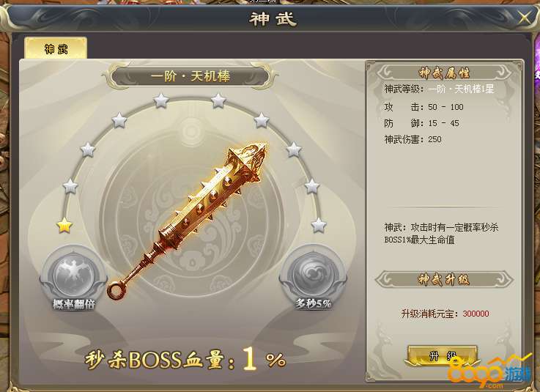Viewport: 540px width, 392px height.
Task: Select the golden 天机棒 weapon image
Action: 187,221
